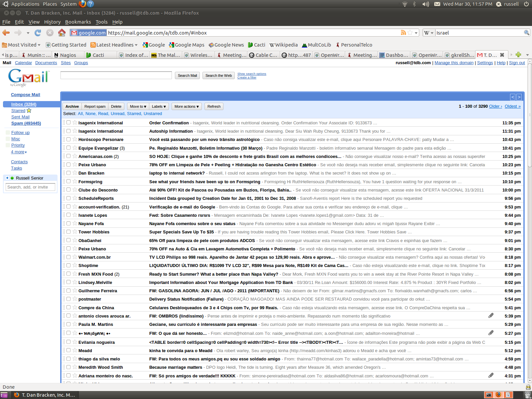Select the postmaster email checkbox
The height and width of the screenshot is (399, 532).
pyautogui.click(x=68, y=299)
